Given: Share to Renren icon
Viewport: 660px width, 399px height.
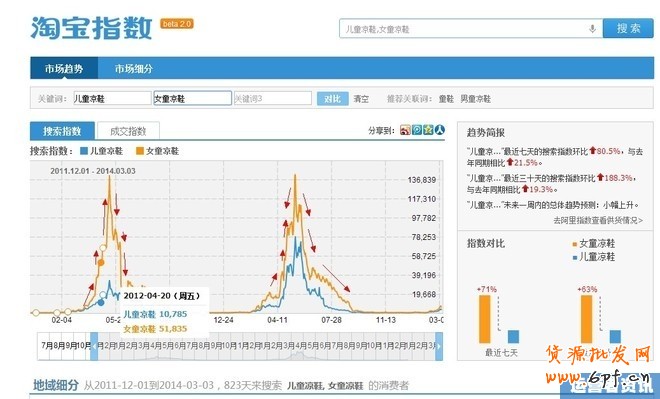Looking at the screenshot, I should pos(439,130).
